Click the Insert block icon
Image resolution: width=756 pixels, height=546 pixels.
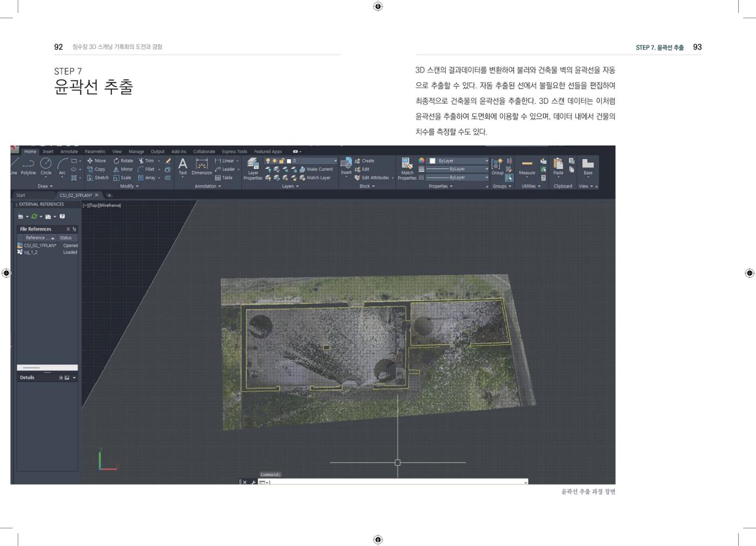(346, 166)
